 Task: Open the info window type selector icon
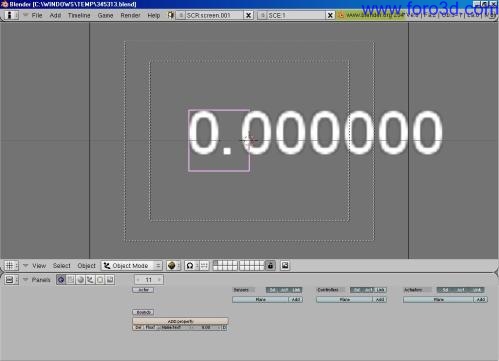click(x=11, y=15)
